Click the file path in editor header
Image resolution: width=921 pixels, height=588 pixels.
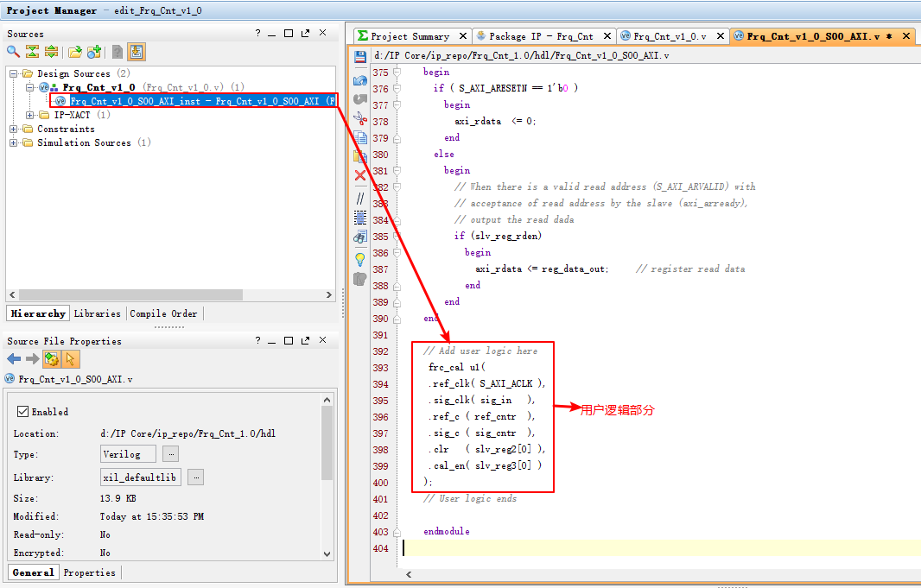pyautogui.click(x=522, y=56)
